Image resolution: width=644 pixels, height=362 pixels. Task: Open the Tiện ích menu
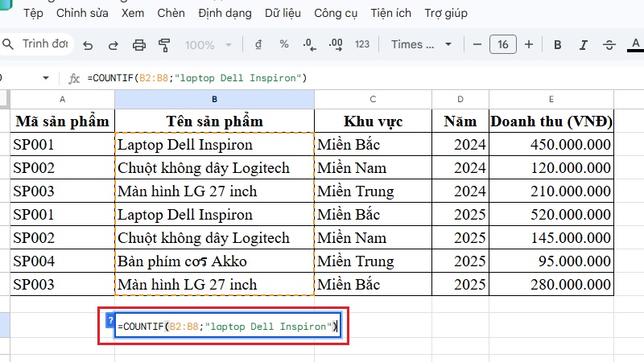390,13
